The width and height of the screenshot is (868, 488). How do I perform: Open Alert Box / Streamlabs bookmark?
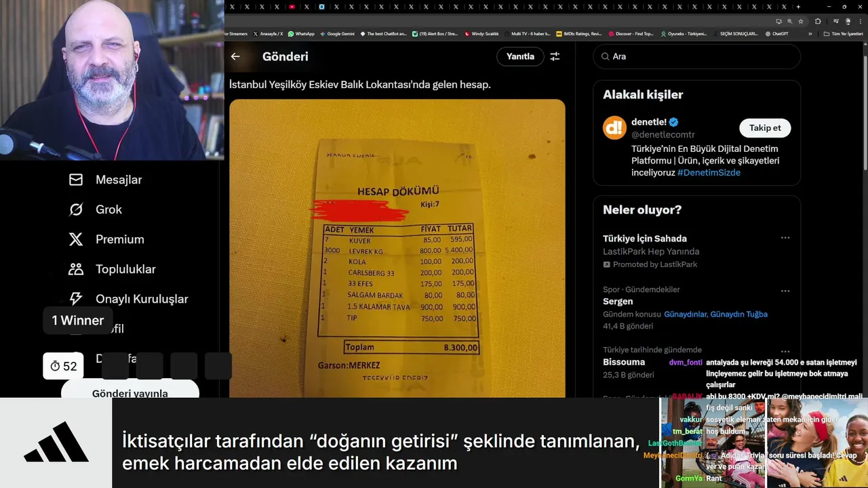pyautogui.click(x=435, y=33)
